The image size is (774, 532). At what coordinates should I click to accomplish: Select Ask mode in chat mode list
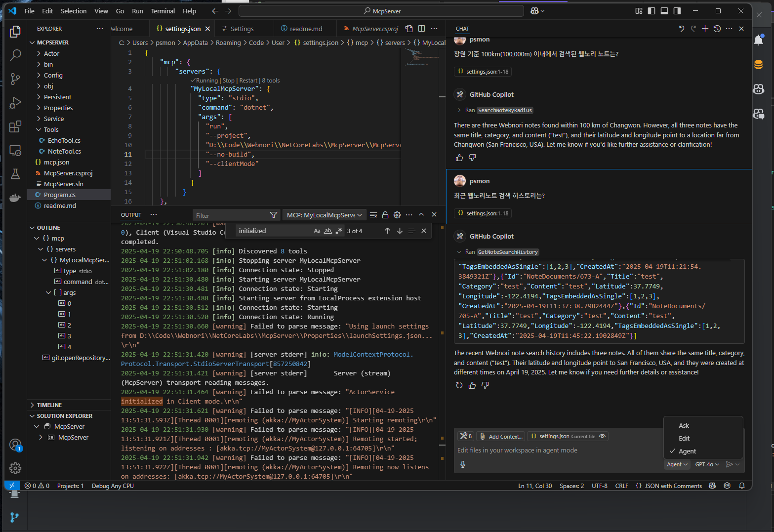point(684,425)
